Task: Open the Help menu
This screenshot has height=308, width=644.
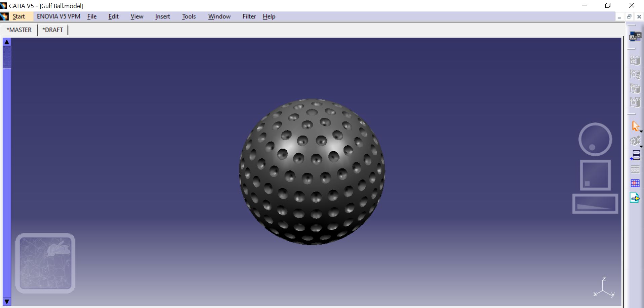Action: pyautogui.click(x=269, y=16)
